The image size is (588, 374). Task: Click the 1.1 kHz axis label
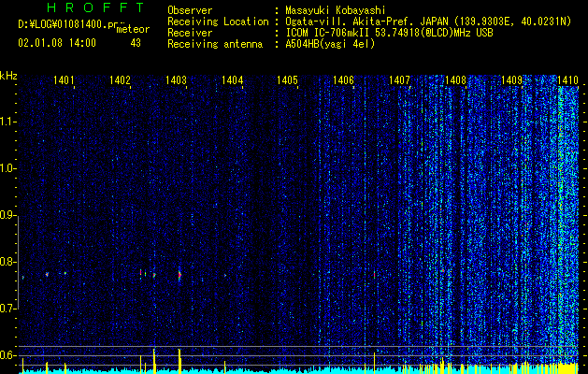tap(7, 122)
